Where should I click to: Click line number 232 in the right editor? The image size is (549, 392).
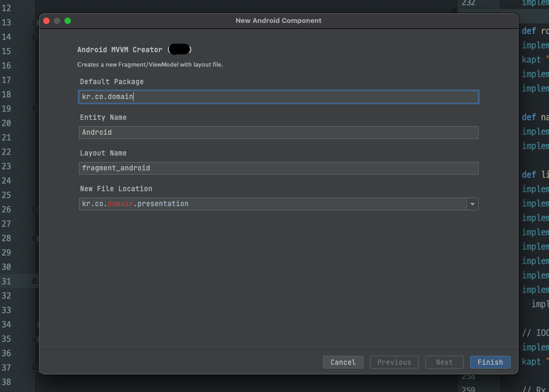[x=468, y=3]
